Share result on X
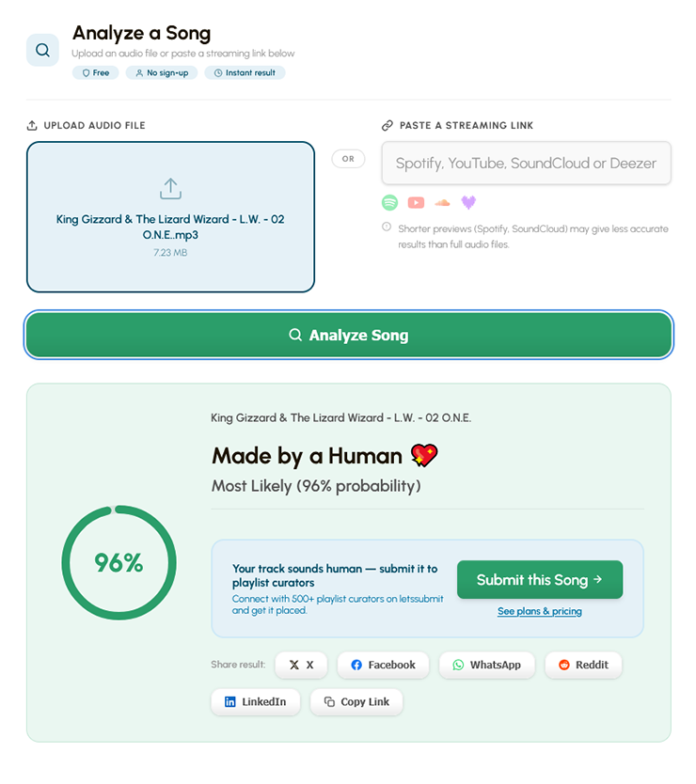Screen dimensions: 696x784 tap(301, 665)
